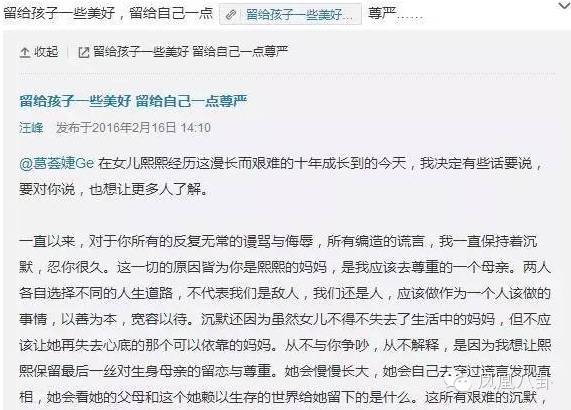Click the paragraph starting 一直以来

tap(285, 319)
